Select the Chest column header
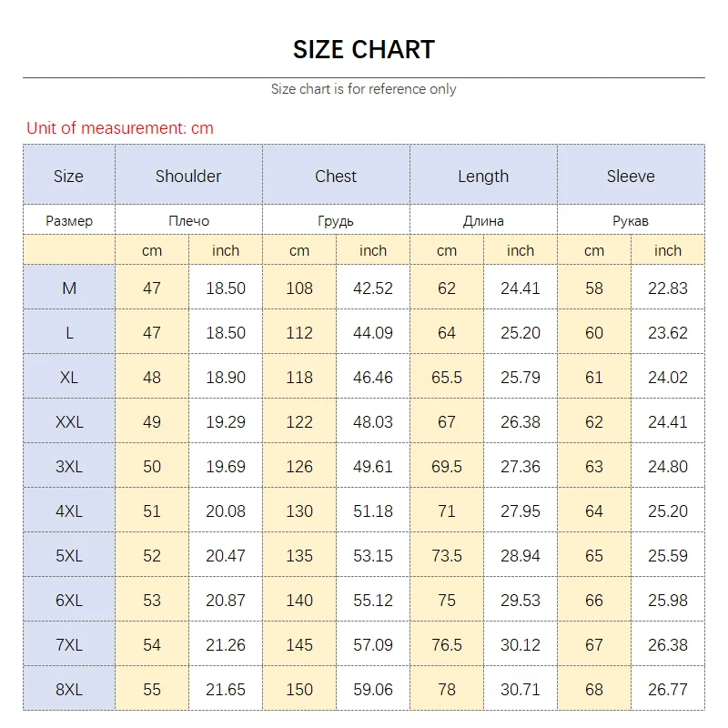The image size is (728, 728). [336, 177]
